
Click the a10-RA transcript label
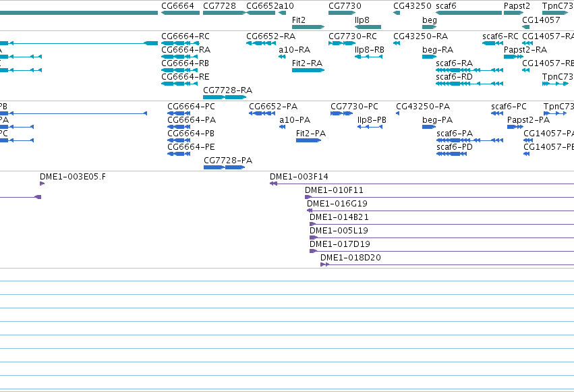(x=294, y=49)
